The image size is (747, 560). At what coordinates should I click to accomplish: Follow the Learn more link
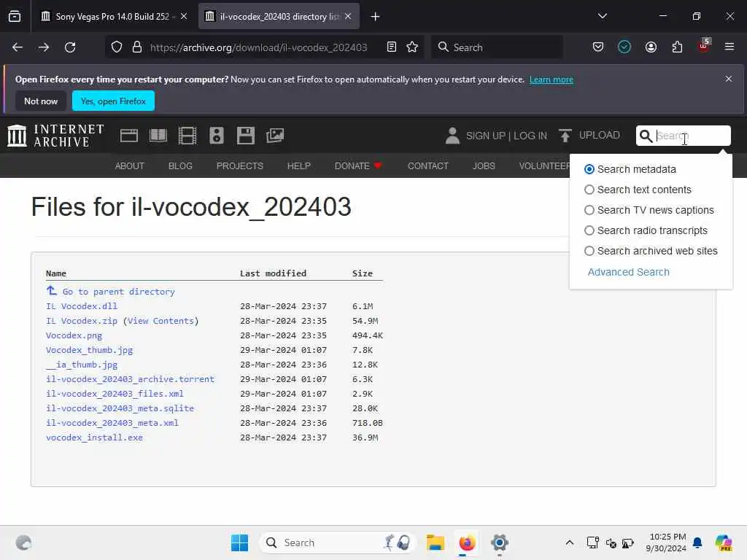tap(551, 79)
